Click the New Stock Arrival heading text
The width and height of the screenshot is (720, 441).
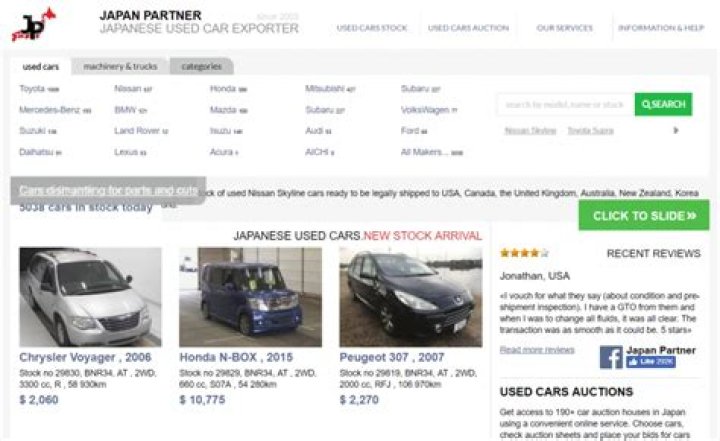point(422,236)
